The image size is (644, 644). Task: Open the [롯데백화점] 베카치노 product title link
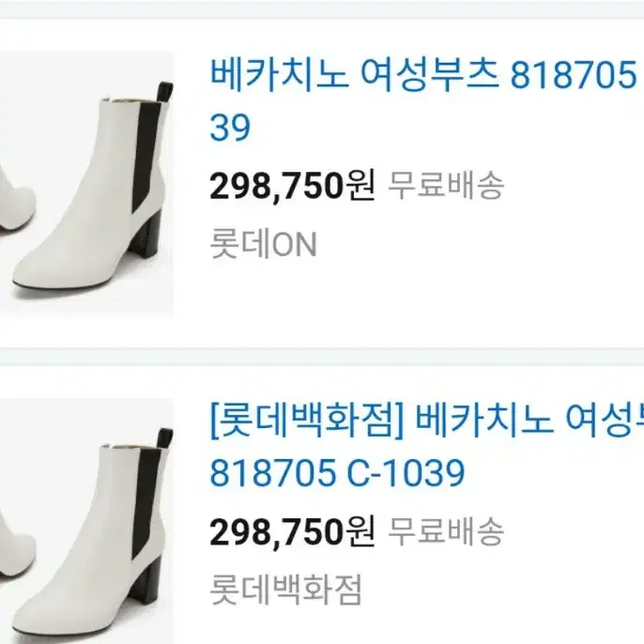coord(426,447)
